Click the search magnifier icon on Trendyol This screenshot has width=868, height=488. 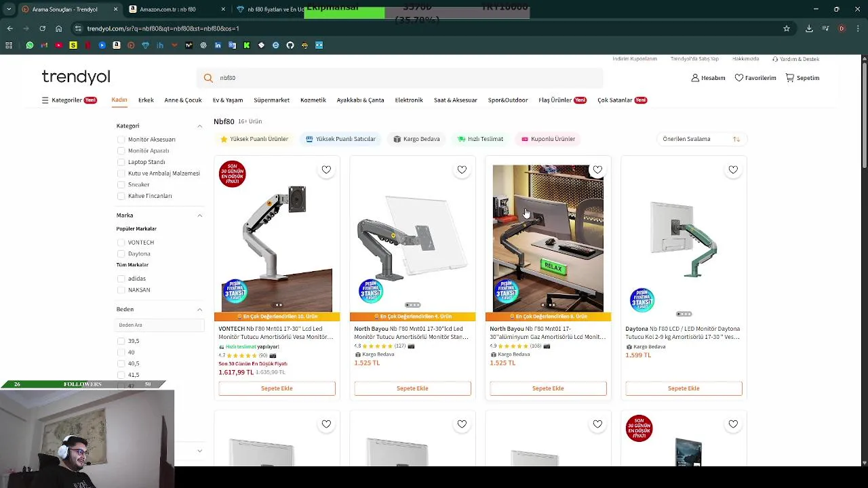pos(208,78)
